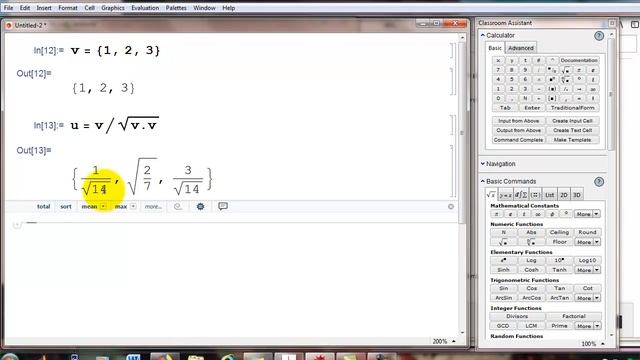Click the TraditionalForm button

click(x=572, y=108)
